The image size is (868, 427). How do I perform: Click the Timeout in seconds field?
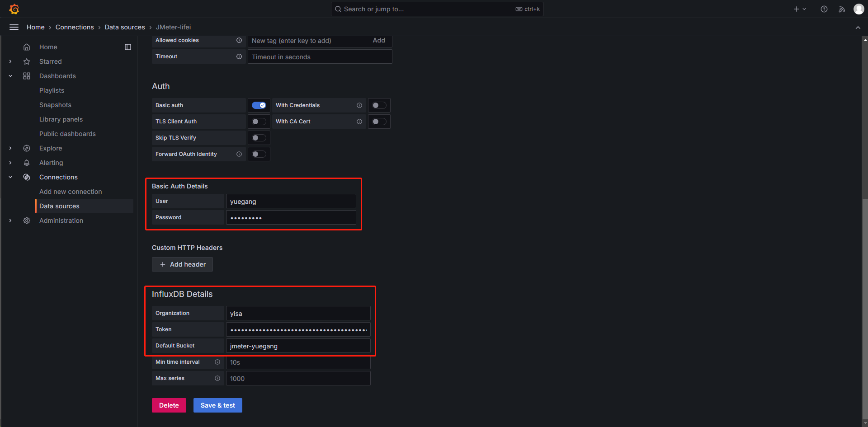tap(320, 56)
